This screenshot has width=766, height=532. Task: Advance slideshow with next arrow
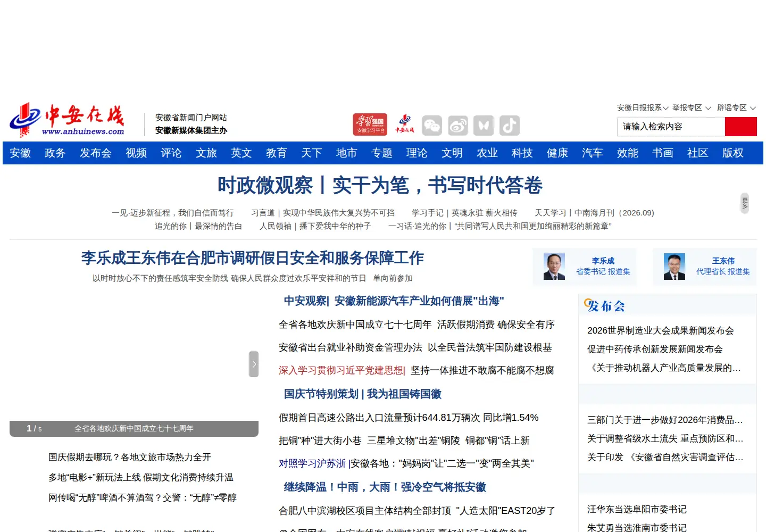(254, 364)
